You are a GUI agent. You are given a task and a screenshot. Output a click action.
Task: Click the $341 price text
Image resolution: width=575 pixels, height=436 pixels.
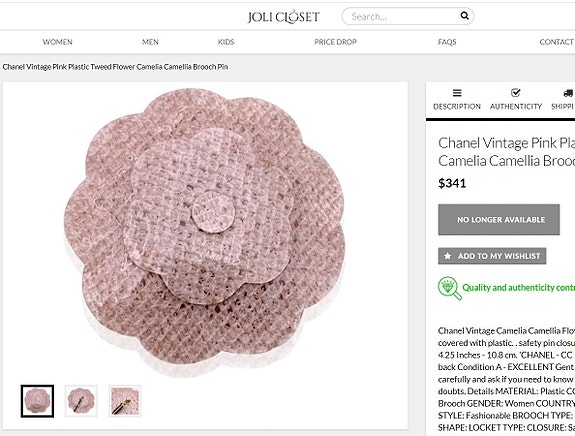click(452, 183)
